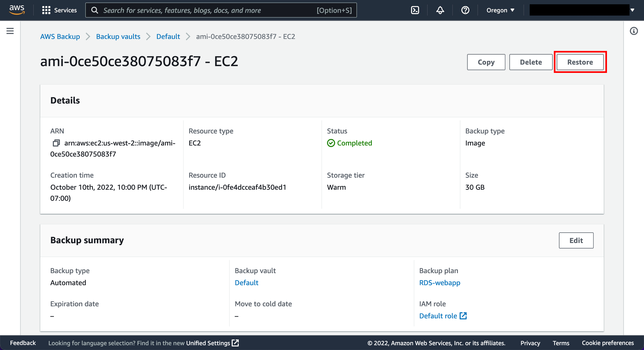Click the search magnifier icon
The height and width of the screenshot is (350, 644).
[x=94, y=10]
